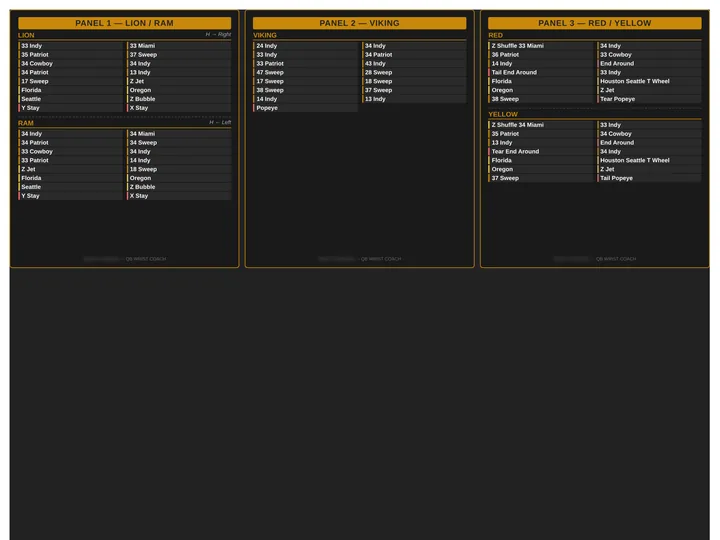Select 'Tail Popeye' in the YELLOW section
This screenshot has height=540, width=720.
[649, 178]
